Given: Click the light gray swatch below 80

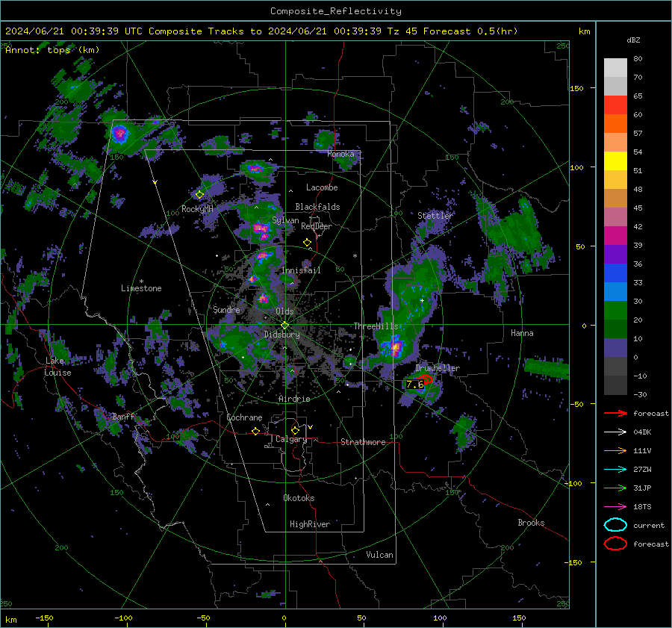Looking at the screenshot, I should (x=615, y=68).
